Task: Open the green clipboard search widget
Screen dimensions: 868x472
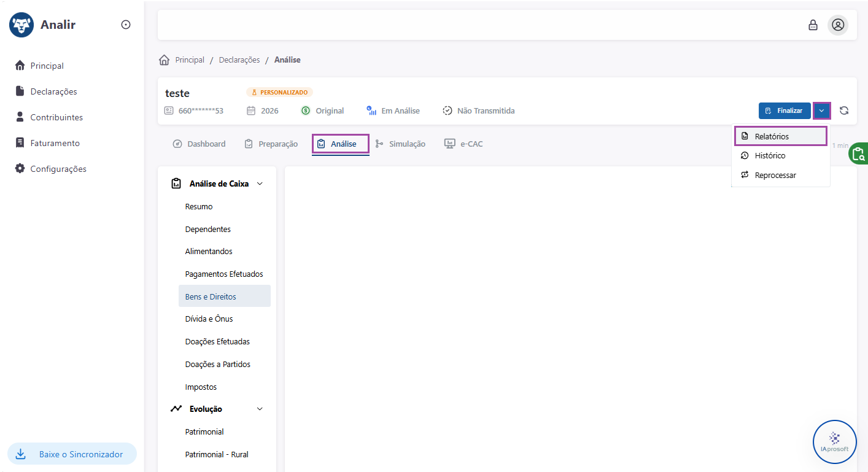Action: click(858, 153)
